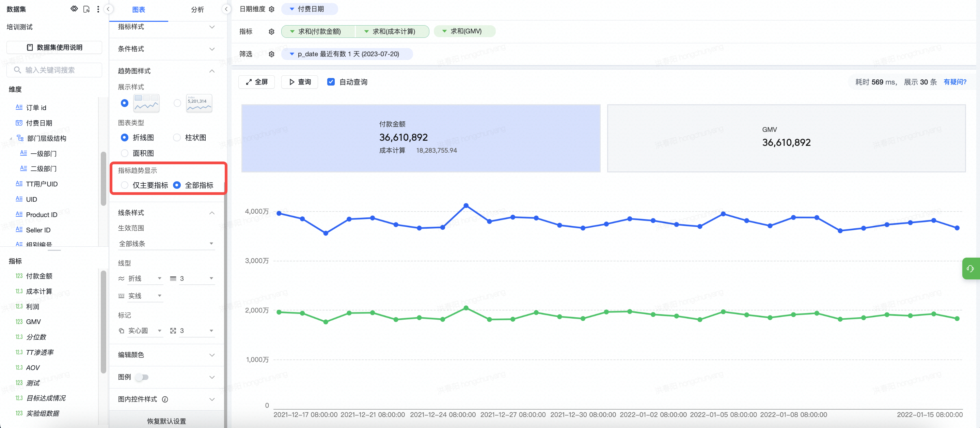The image size is (980, 428).
Task: Click the text icon next to Seller ID
Action: [x=19, y=230]
